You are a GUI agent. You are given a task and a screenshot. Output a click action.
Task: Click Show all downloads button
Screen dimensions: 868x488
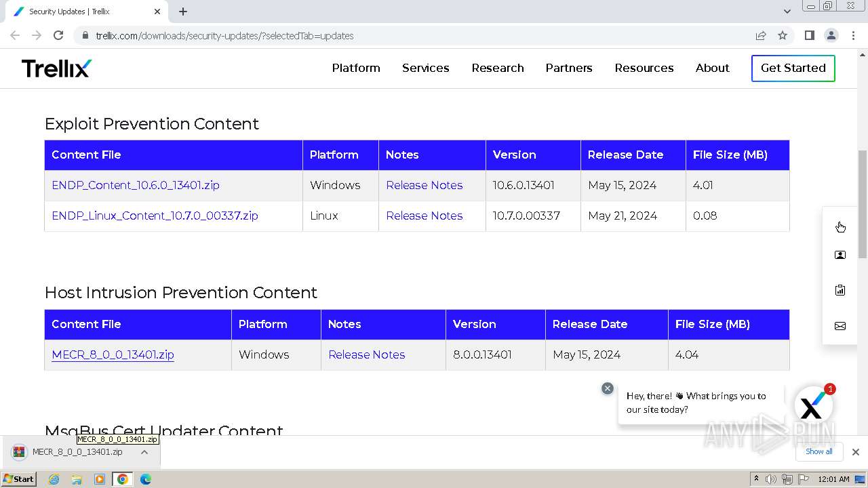819,451
